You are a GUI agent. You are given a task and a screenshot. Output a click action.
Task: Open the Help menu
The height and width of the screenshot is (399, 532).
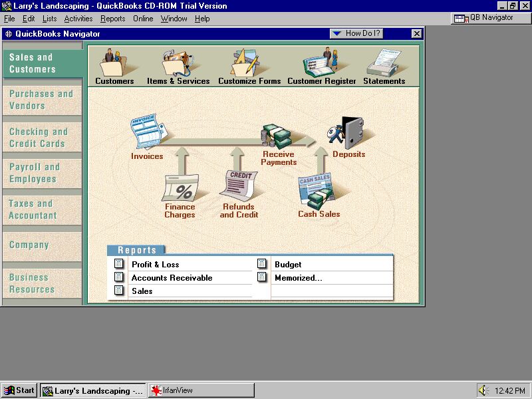point(202,19)
